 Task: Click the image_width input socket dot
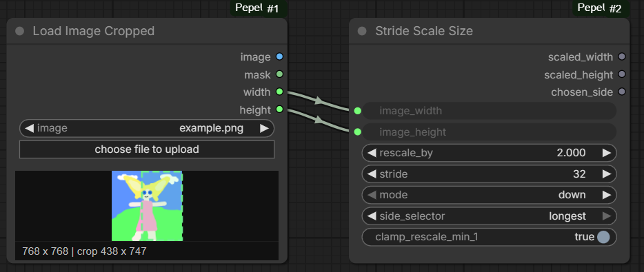coord(358,111)
